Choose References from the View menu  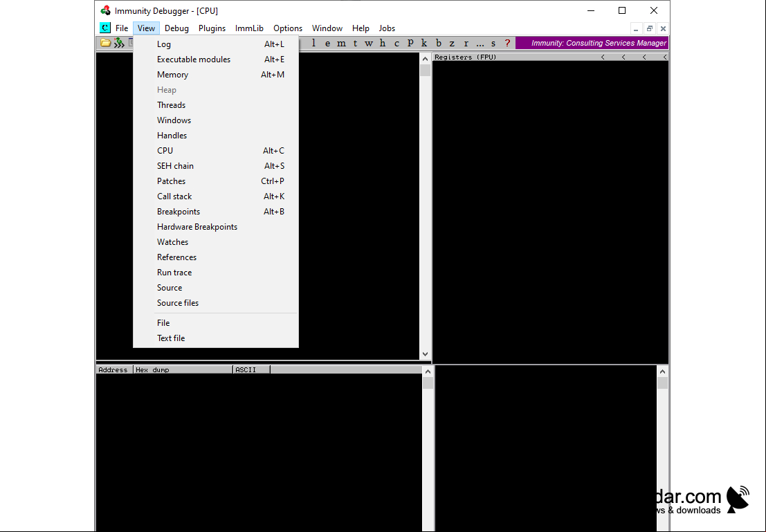[216, 257]
